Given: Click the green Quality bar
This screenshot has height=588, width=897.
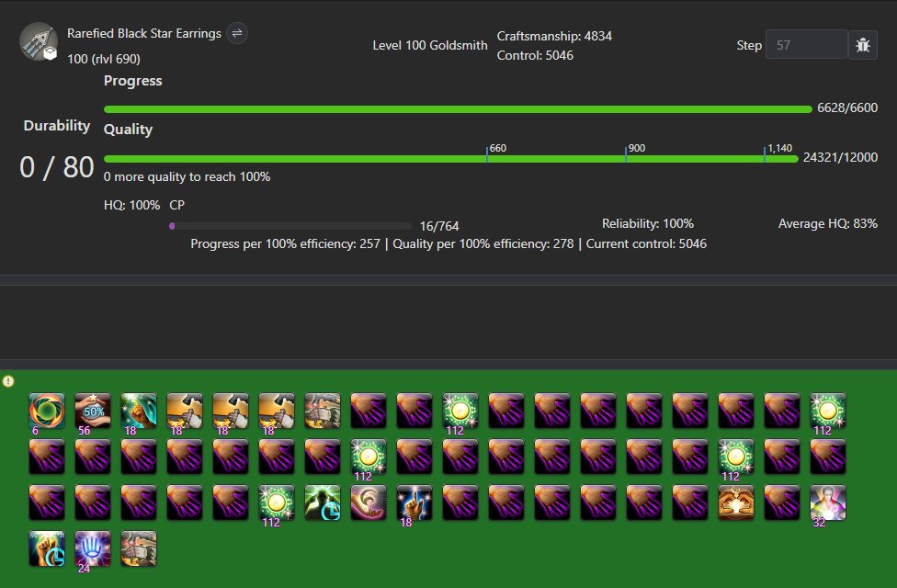Looking at the screenshot, I should [450, 158].
